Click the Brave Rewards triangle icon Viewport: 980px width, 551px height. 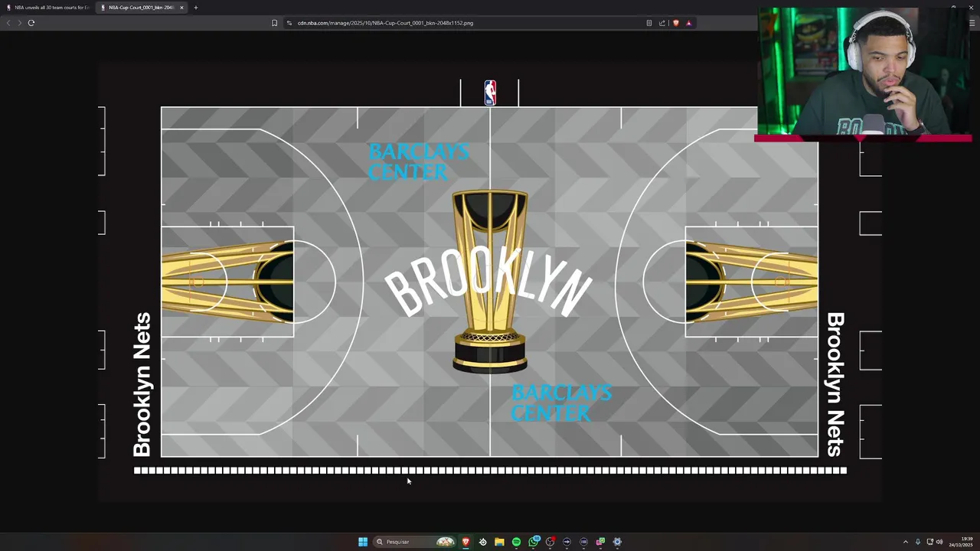688,23
